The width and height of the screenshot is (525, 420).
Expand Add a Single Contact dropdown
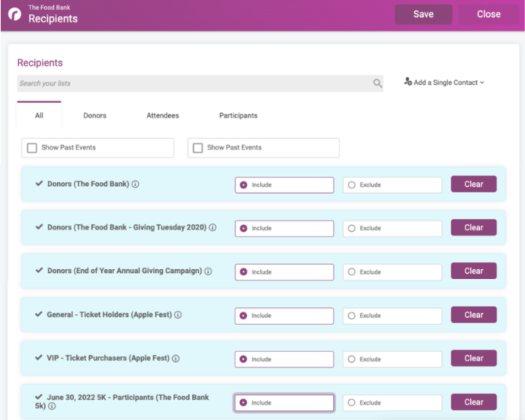pyautogui.click(x=444, y=82)
